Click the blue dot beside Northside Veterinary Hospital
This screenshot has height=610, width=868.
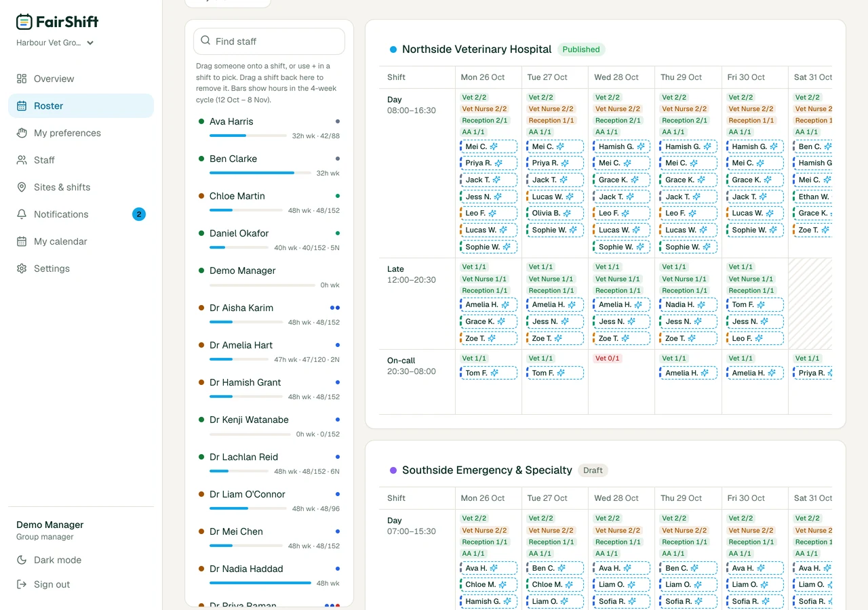click(393, 49)
